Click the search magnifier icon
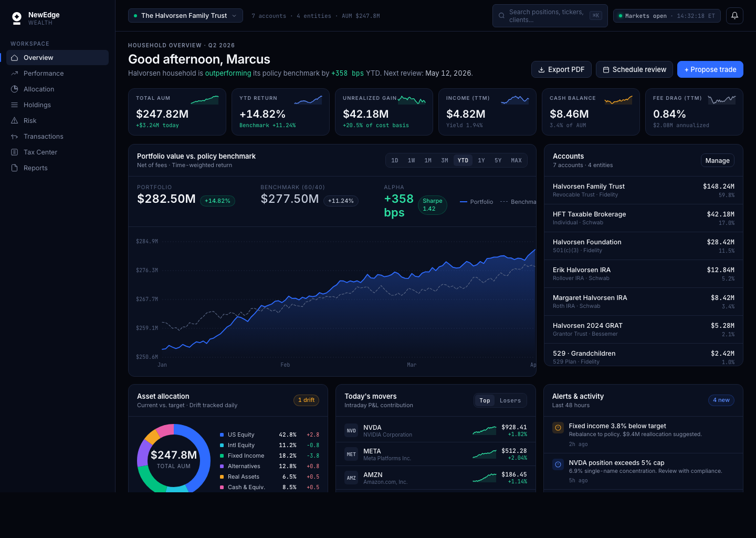Screen dimensions: 756x538 pos(501,16)
